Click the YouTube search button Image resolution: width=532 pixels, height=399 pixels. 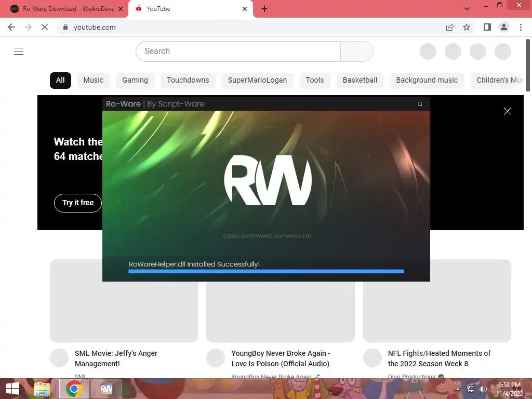point(357,51)
